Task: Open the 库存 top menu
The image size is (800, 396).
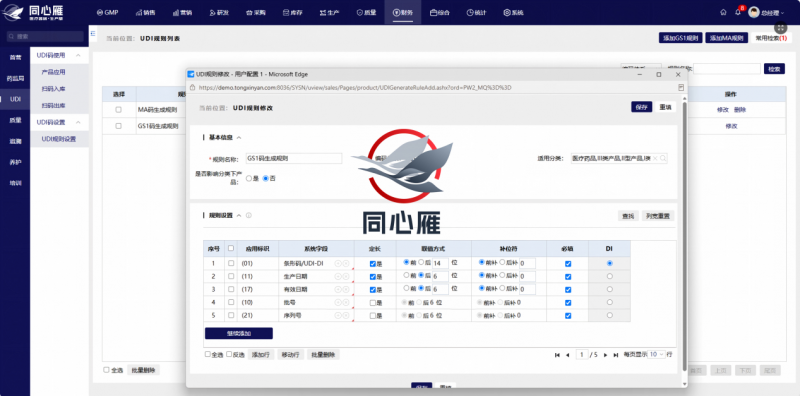Action: 293,13
